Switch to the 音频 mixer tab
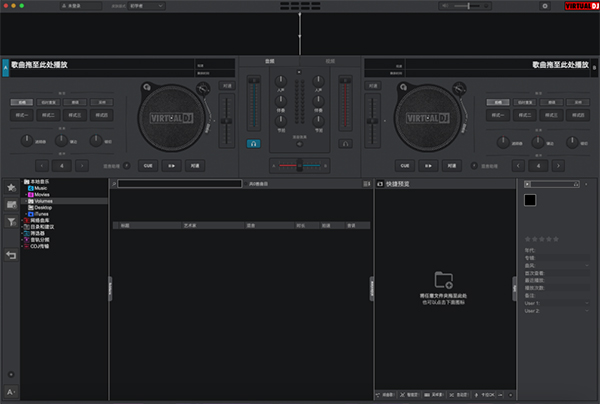This screenshot has height=404, width=600. 269,61
